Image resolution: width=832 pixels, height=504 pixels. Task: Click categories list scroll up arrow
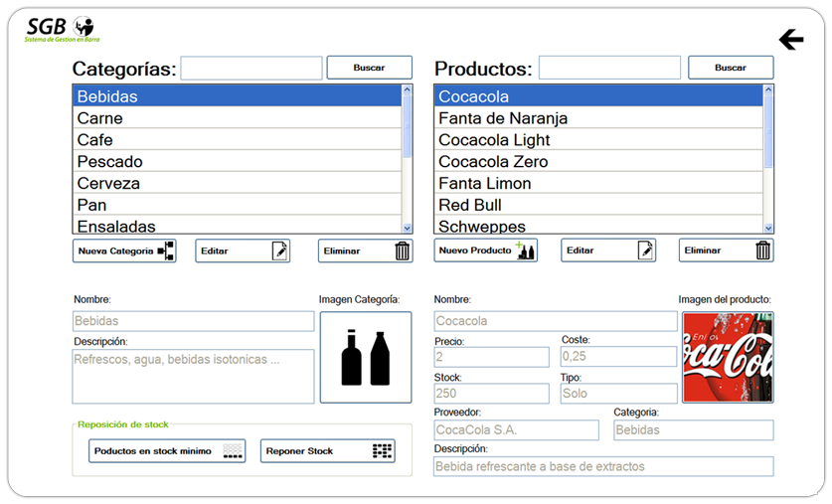[x=407, y=89]
